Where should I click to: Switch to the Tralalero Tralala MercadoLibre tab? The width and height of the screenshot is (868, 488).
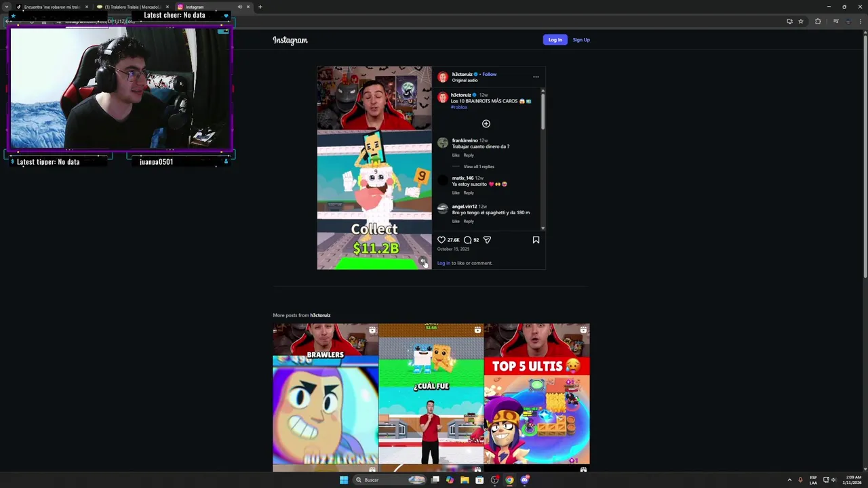[132, 7]
